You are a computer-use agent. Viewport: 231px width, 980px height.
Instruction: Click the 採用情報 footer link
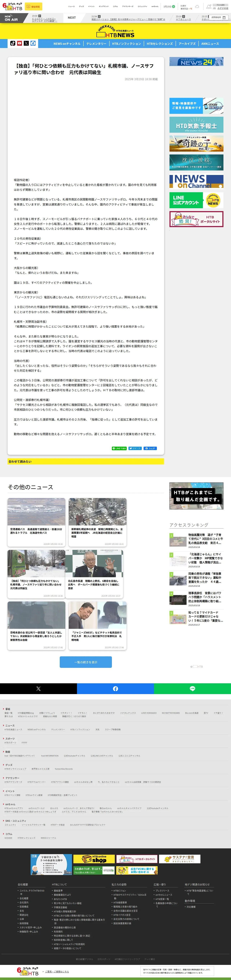[x=24, y=923]
